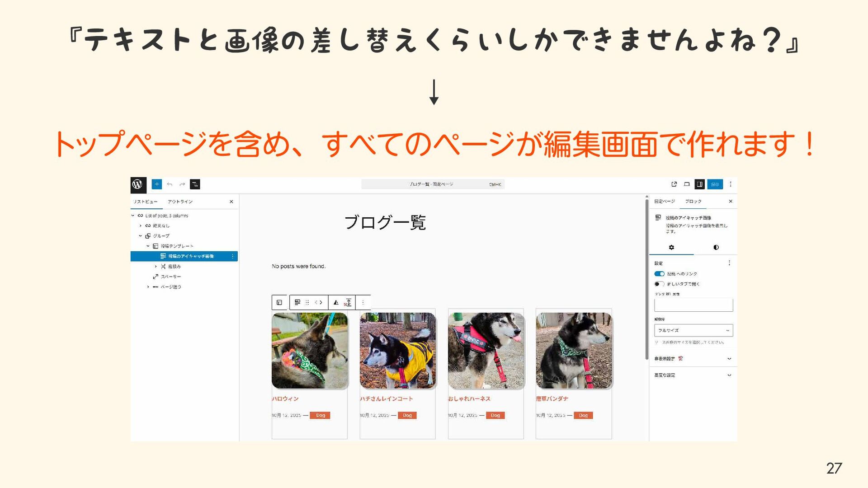The image size is (868, 488).
Task: Open the styles half-circle tab icon
Action: point(716,247)
